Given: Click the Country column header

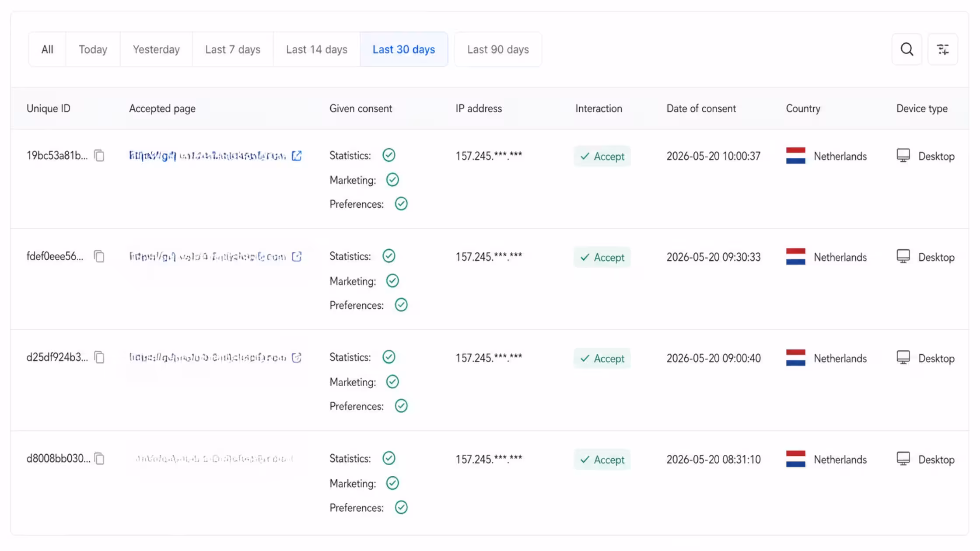Looking at the screenshot, I should pos(803,108).
